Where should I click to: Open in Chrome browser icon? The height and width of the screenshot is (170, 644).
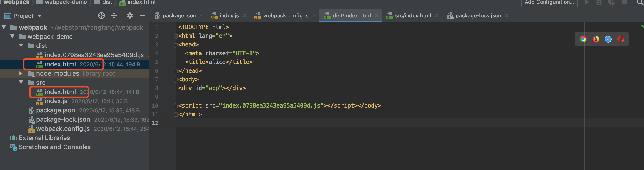point(583,39)
